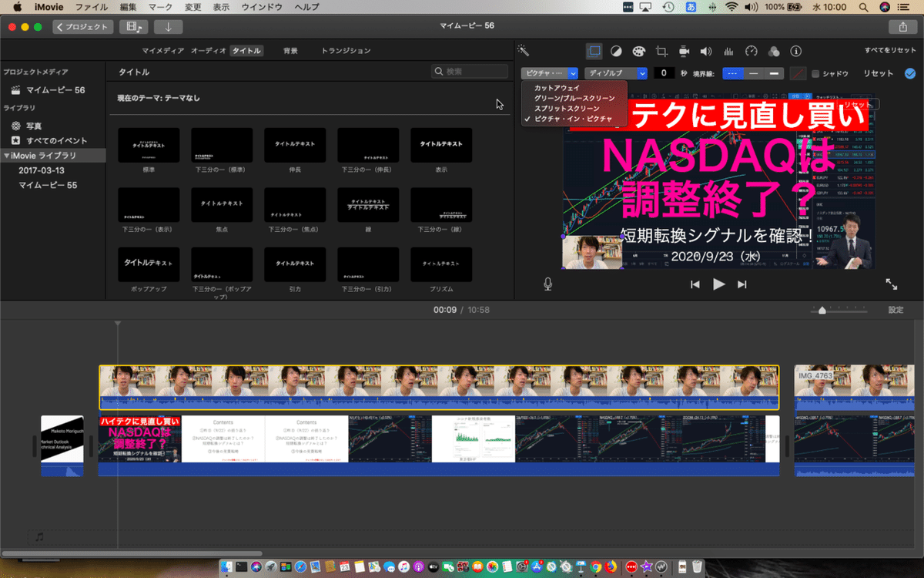Open the ウインドウ menu
This screenshot has height=578, width=924.
(262, 6)
